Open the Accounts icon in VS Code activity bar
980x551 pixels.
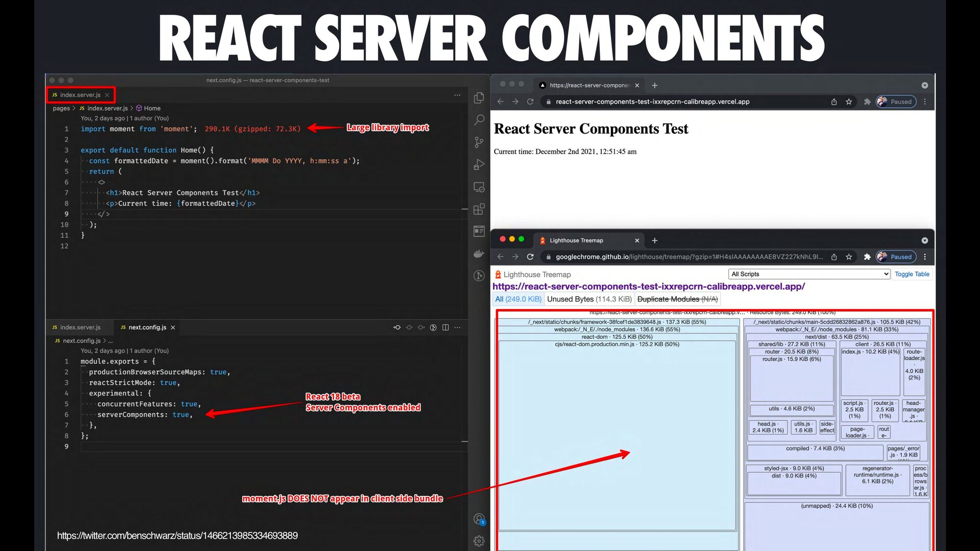(479, 519)
